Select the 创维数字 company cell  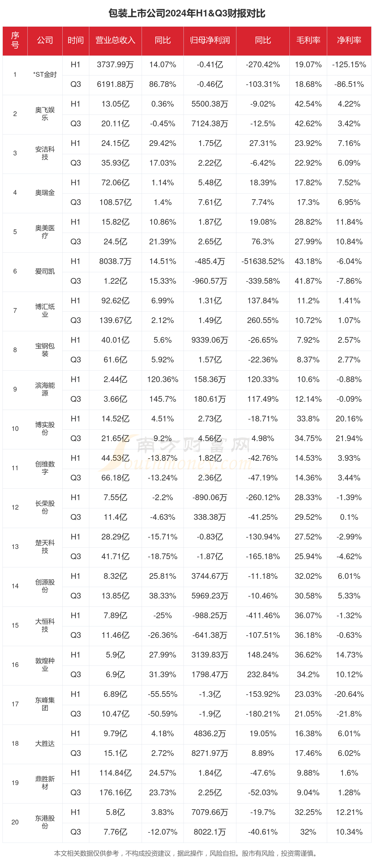point(45,468)
